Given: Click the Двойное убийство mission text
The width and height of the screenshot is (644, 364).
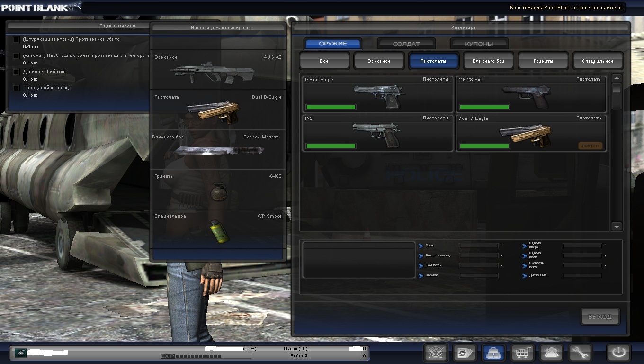Looking at the screenshot, I should [x=45, y=72].
